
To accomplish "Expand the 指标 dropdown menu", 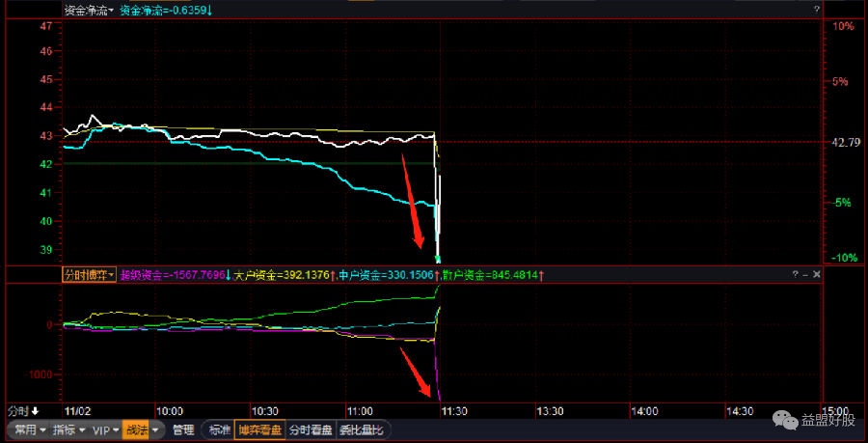I will point(68,429).
